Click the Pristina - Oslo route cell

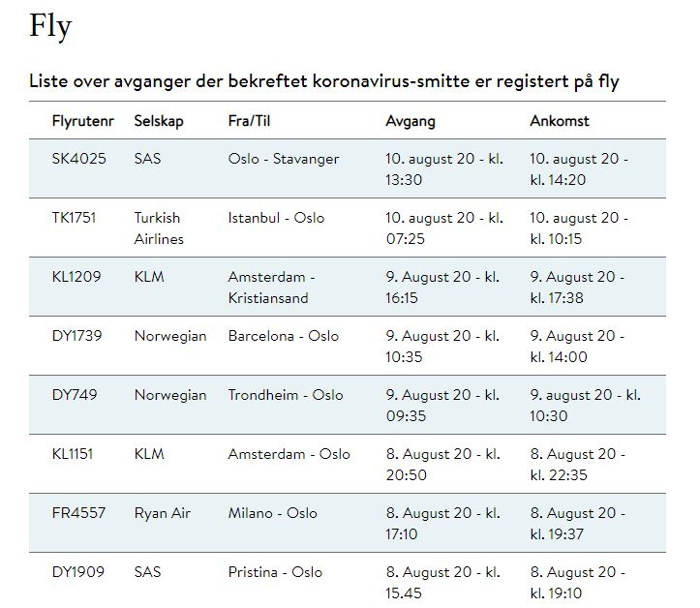[x=275, y=572]
